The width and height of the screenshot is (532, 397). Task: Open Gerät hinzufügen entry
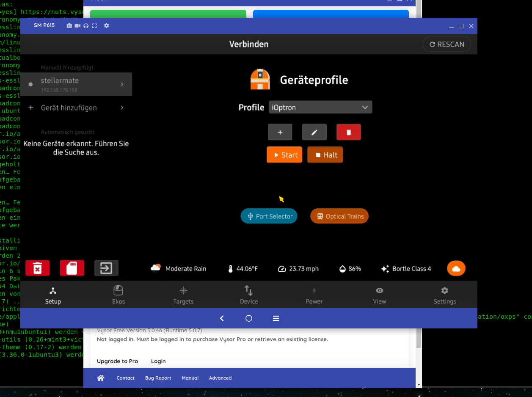tap(76, 108)
